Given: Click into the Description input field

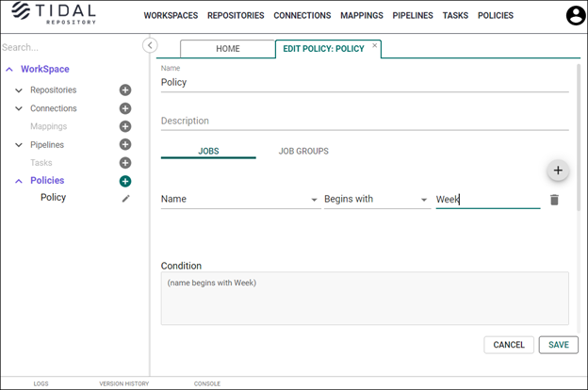Looking at the screenshot, I should point(365,122).
